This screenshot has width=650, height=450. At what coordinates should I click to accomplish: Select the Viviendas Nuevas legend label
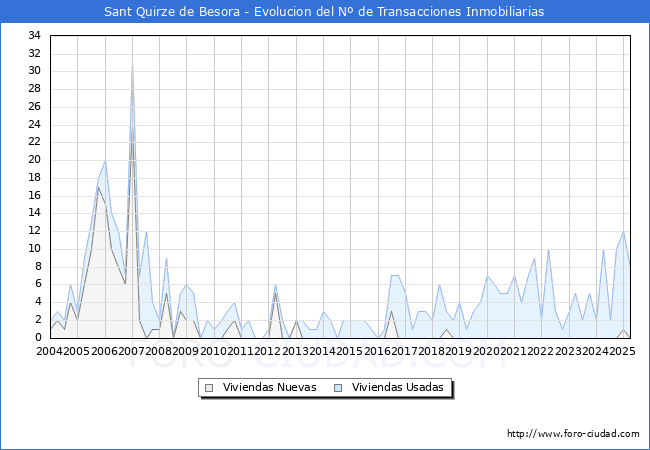269,387
